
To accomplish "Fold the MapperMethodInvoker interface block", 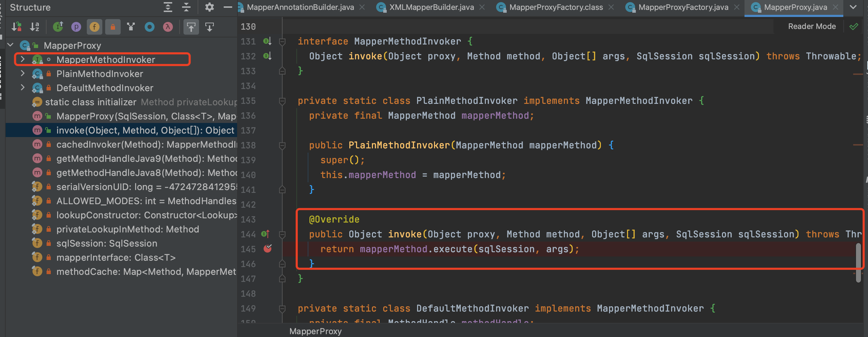I will [282, 42].
